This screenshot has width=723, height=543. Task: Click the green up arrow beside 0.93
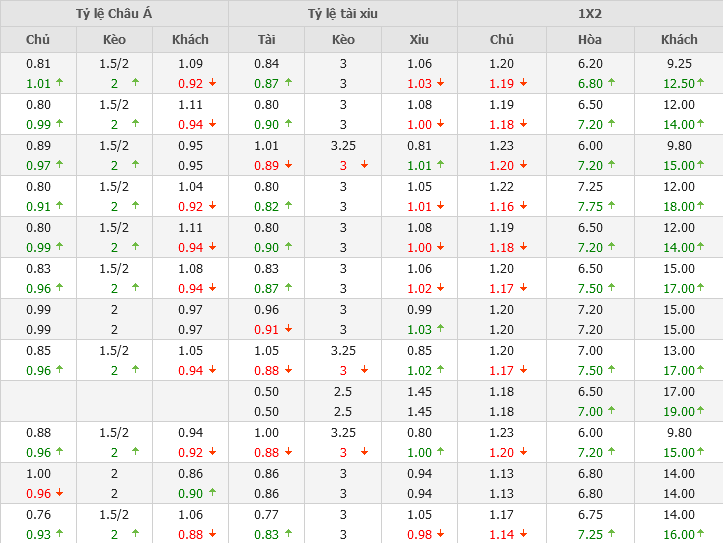tap(59, 535)
